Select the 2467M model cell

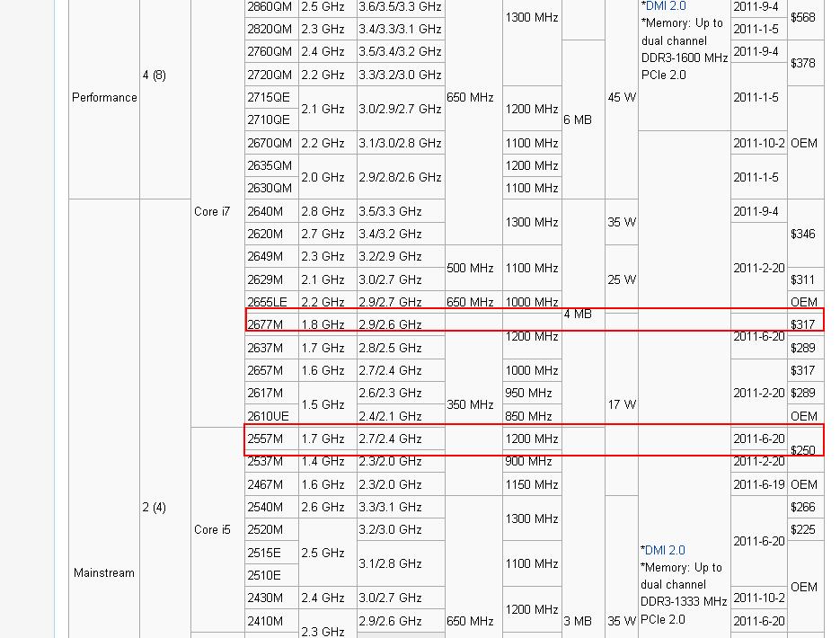coord(271,484)
